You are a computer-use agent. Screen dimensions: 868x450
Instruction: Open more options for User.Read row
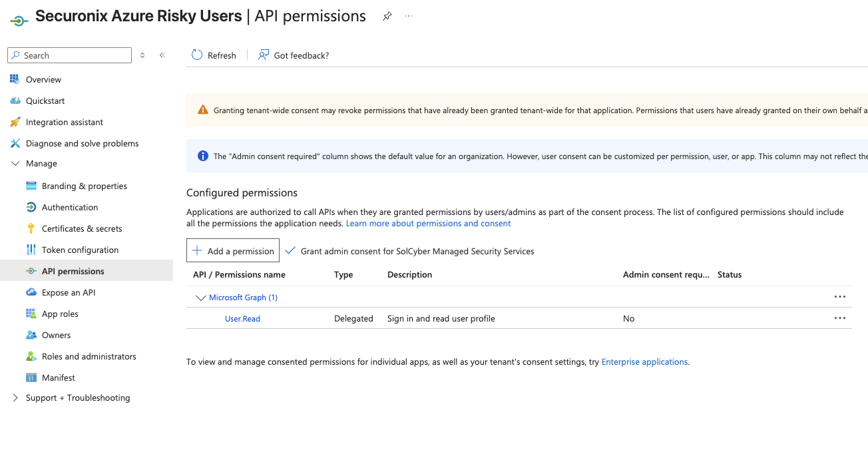pos(839,319)
